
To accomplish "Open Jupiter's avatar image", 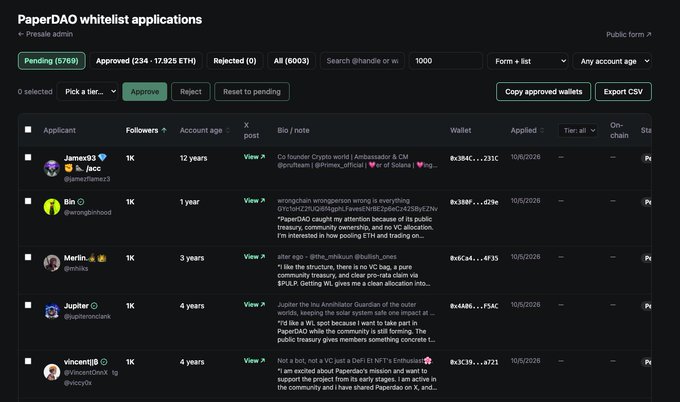I will click(x=52, y=311).
